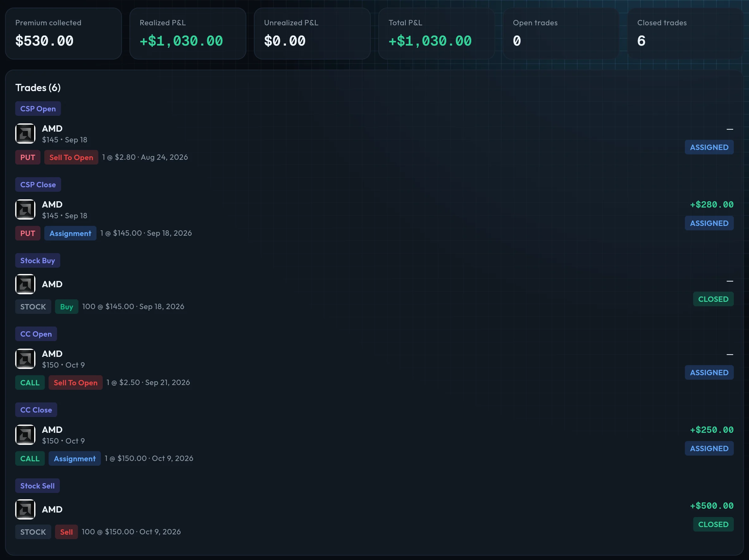Select the CSP Close tag
Viewport: 749px width, 560px height.
point(38,185)
